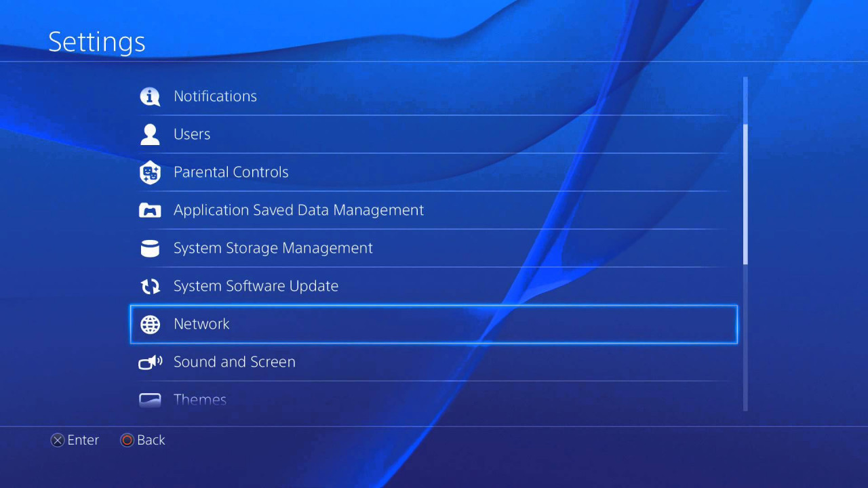Open the Notifications settings
The height and width of the screenshot is (488, 868).
click(x=434, y=96)
